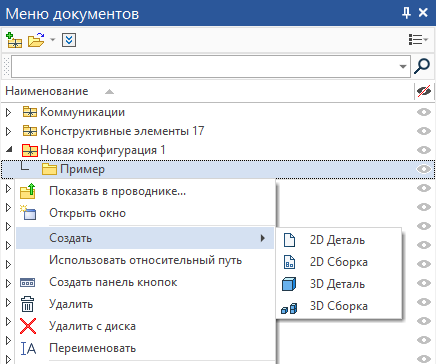Open the search field history dropdown arrow
Screen dimensions: 436x364
(x=403, y=67)
